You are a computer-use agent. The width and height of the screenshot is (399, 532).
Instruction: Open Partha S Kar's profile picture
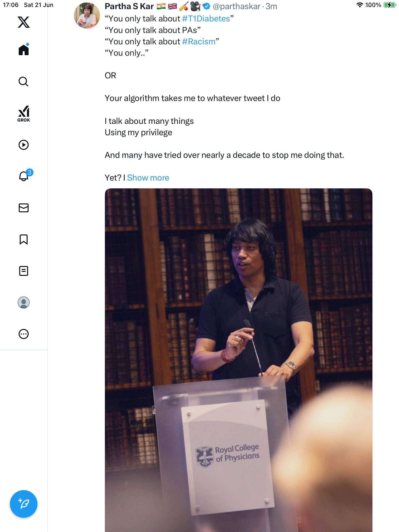pyautogui.click(x=87, y=15)
